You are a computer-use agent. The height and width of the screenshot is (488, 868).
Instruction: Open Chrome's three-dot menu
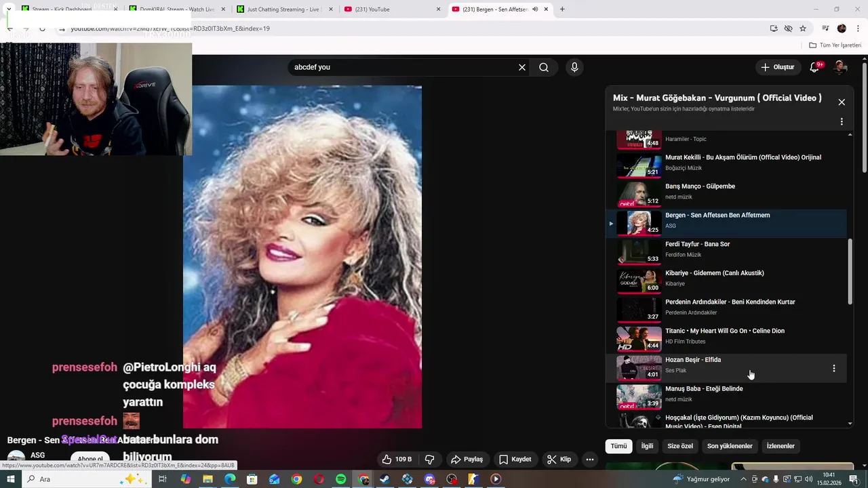tap(858, 28)
